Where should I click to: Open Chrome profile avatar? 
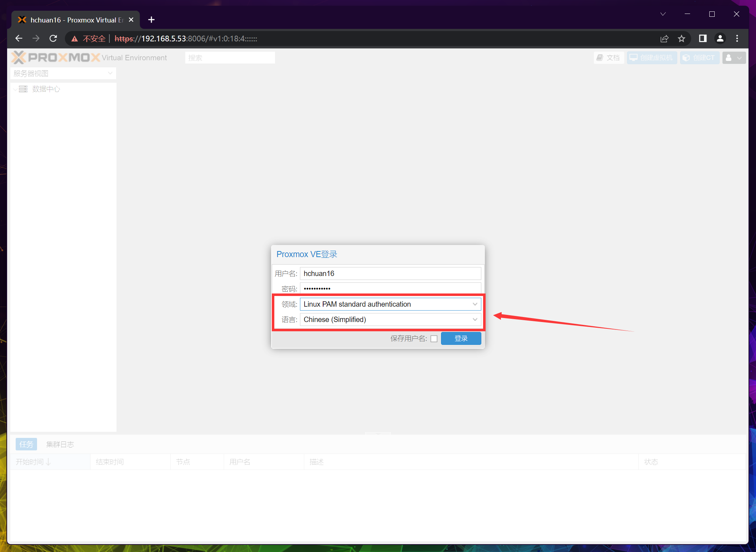click(720, 39)
